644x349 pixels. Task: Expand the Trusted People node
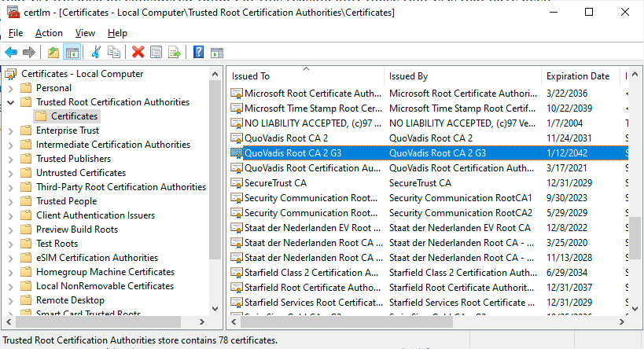coord(11,201)
